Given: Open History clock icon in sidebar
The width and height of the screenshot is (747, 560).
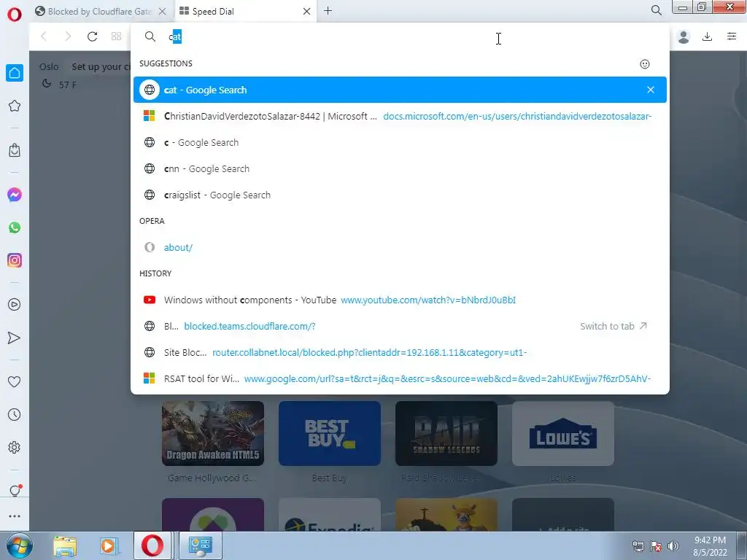Looking at the screenshot, I should tap(15, 415).
